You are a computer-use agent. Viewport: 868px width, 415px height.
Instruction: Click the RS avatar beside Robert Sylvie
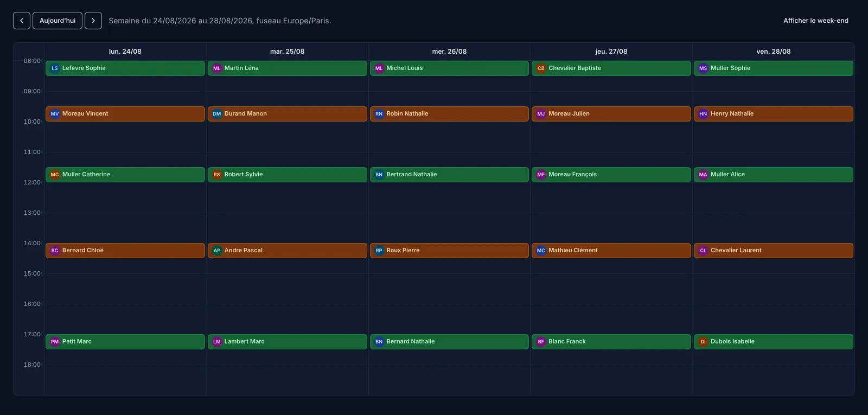coord(217,175)
